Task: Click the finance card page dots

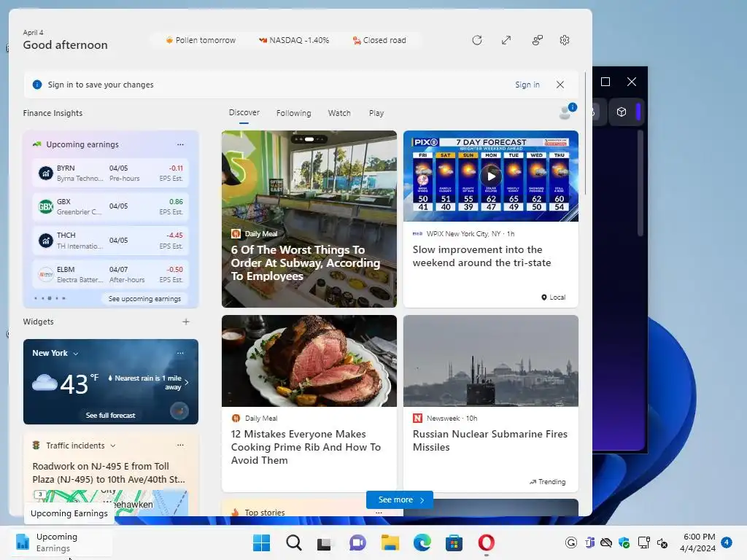Action: [x=50, y=298]
